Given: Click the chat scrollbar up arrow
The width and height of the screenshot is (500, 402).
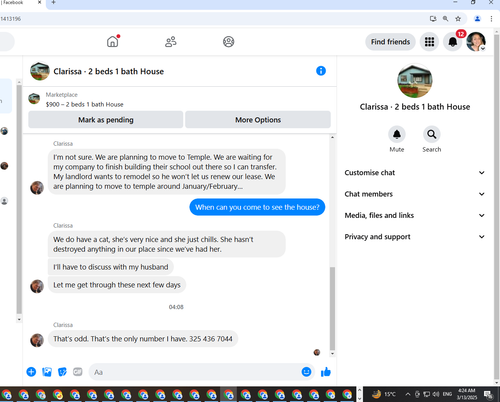Looking at the screenshot, I should click(332, 137).
